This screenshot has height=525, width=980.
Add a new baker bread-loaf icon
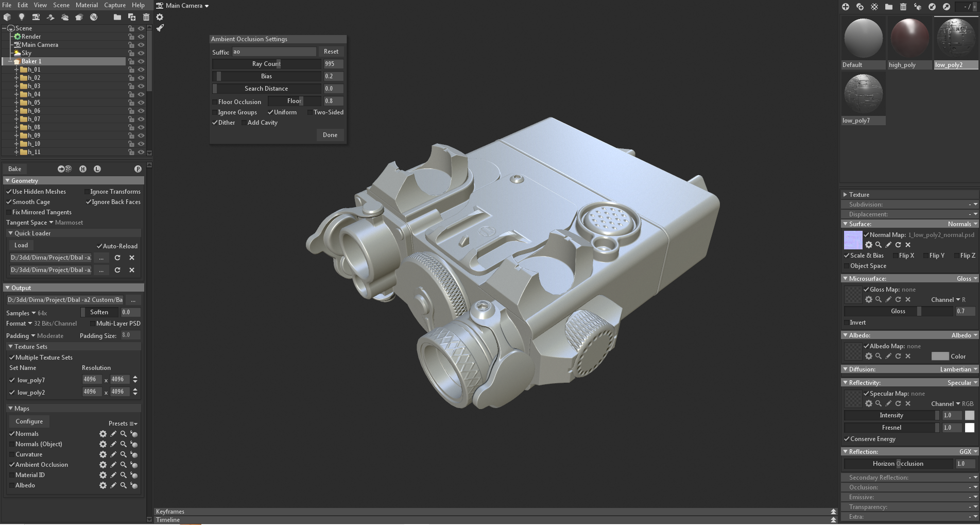(79, 17)
